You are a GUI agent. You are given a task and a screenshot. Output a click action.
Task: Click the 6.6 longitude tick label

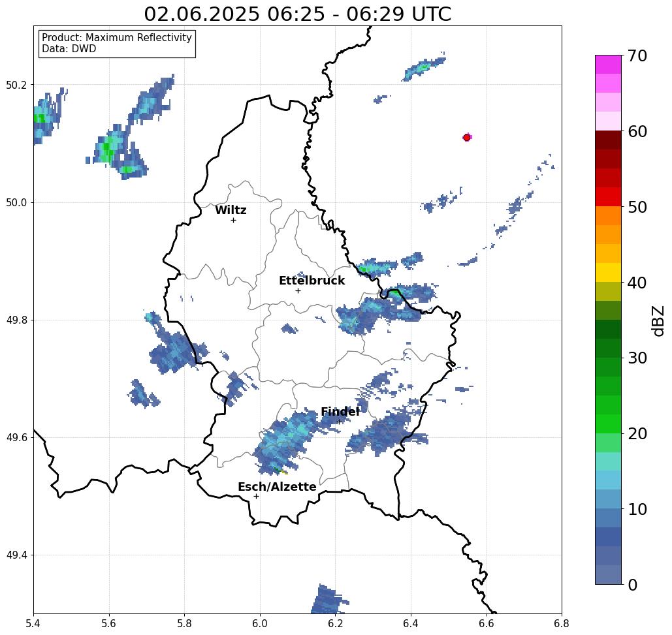point(487,623)
